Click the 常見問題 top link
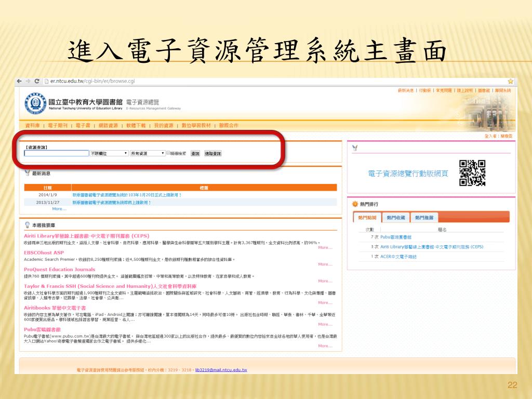The width and height of the screenshot is (532, 399). [x=444, y=90]
